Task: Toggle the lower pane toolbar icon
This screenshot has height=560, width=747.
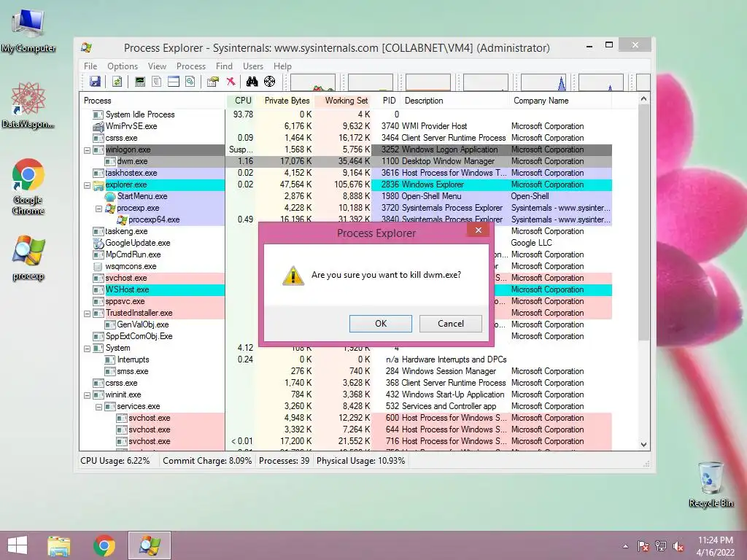Action: tap(174, 82)
